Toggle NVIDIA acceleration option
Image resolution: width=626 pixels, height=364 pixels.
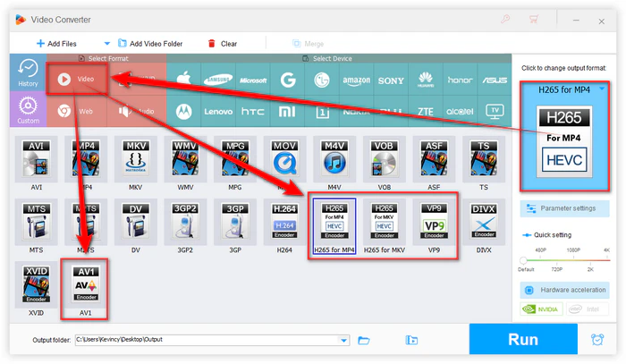tap(541, 309)
